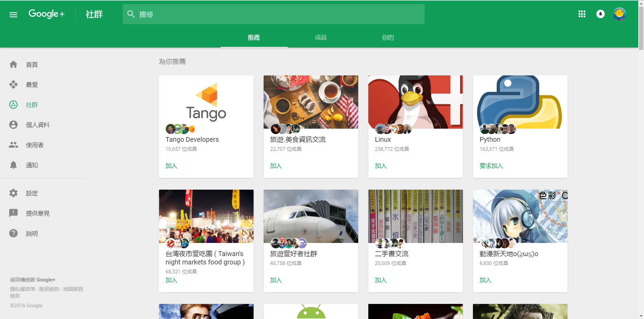Focus the 搜尋 search field
Image resolution: width=644 pixels, height=319 pixels.
coord(273,14)
